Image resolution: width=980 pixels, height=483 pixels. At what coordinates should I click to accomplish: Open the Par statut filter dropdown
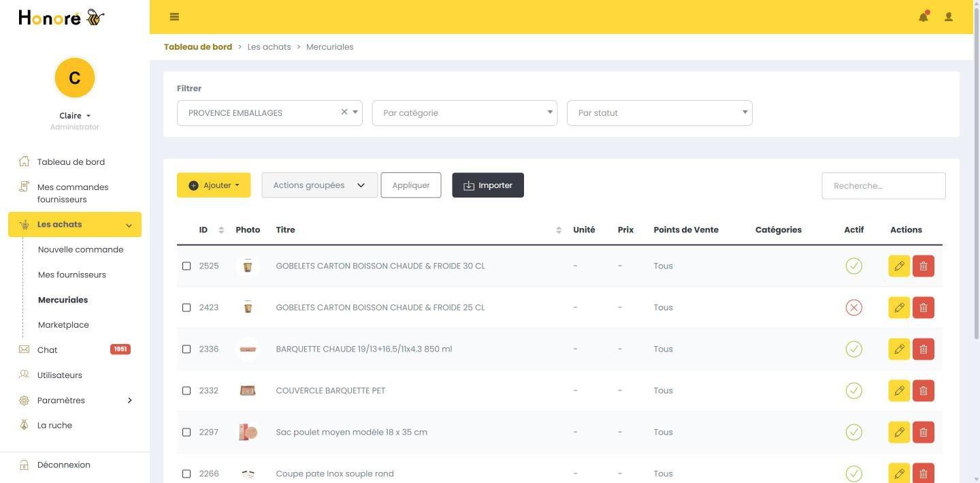[659, 113]
